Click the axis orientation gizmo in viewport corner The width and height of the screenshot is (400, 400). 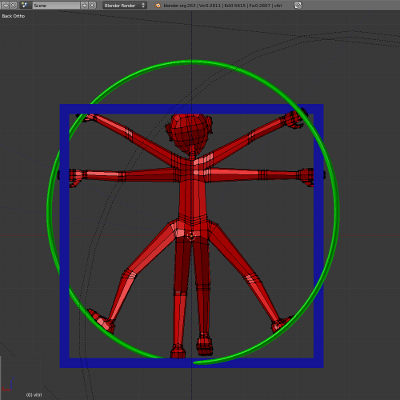(x=8, y=385)
